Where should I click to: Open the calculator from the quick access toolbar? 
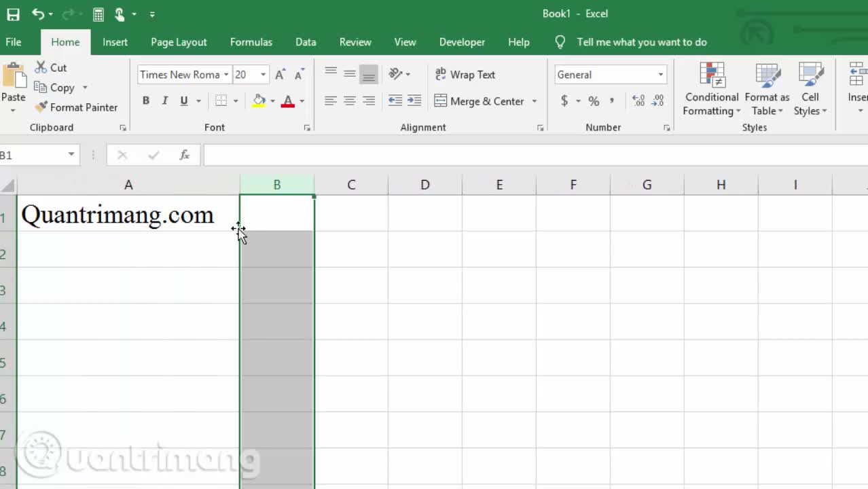click(x=98, y=14)
